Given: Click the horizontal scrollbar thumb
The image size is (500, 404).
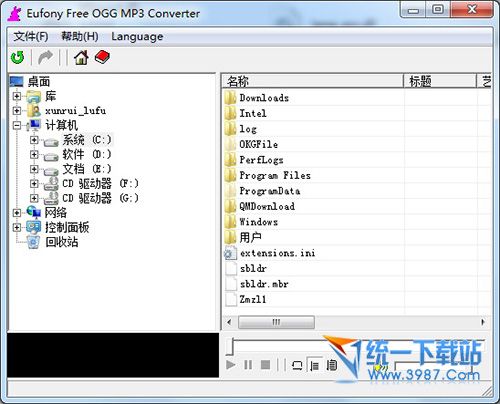Looking at the screenshot, I should [276, 322].
